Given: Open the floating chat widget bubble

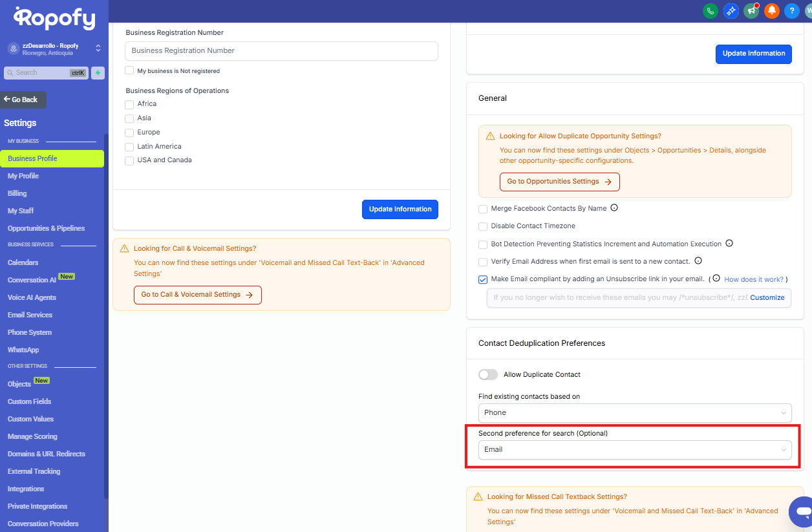Looking at the screenshot, I should point(802,511).
